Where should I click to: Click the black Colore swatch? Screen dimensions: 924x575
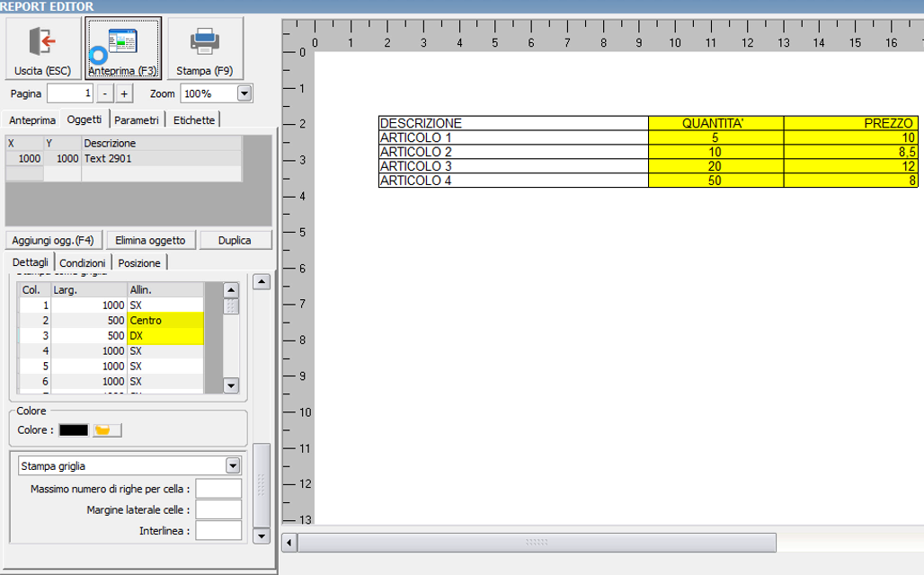(74, 430)
